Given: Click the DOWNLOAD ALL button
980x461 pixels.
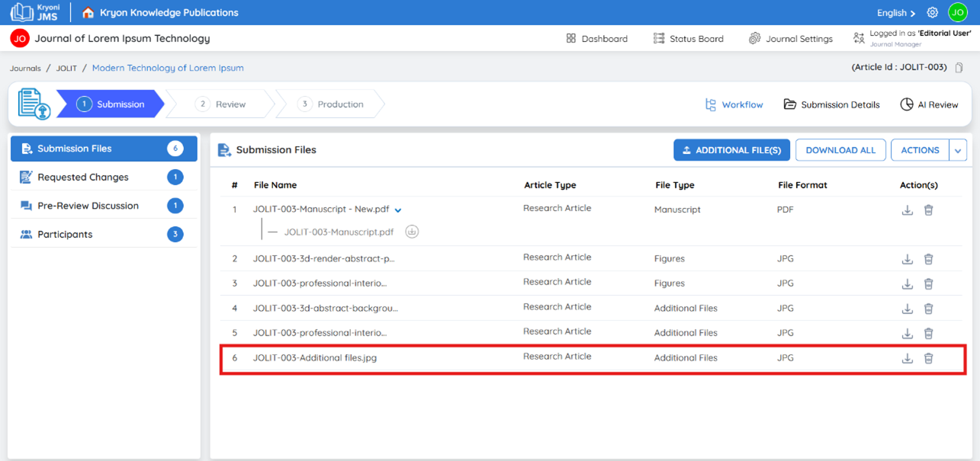Looking at the screenshot, I should click(840, 150).
